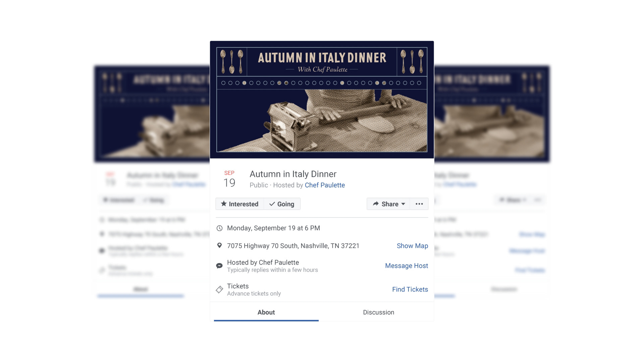Switch to the Discussion tab
Image resolution: width=644 pixels, height=362 pixels.
(x=378, y=312)
